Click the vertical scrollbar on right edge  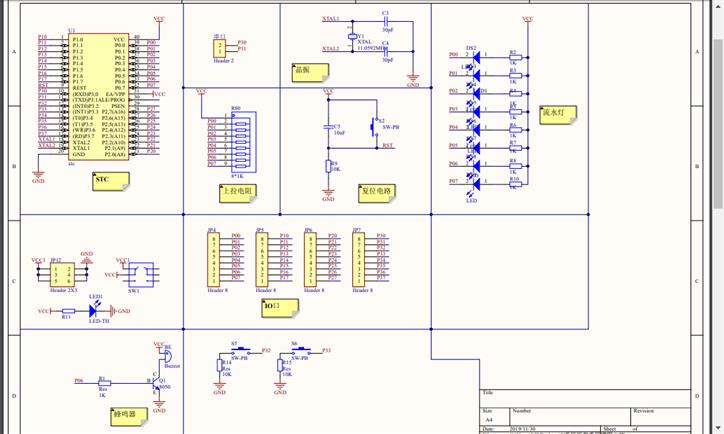717,200
